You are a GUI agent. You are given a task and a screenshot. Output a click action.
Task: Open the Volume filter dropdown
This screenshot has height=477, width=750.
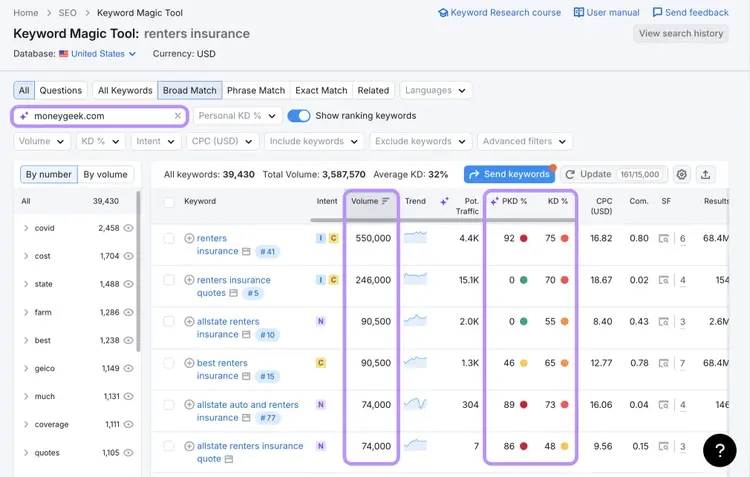click(42, 141)
